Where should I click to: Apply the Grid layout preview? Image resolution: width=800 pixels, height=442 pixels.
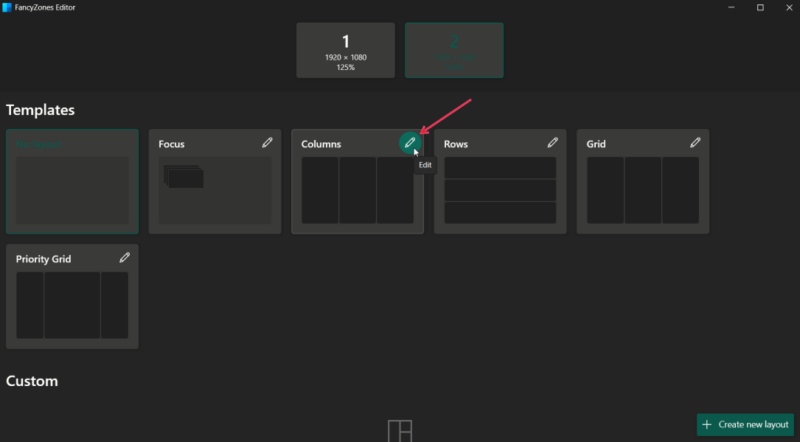click(643, 190)
